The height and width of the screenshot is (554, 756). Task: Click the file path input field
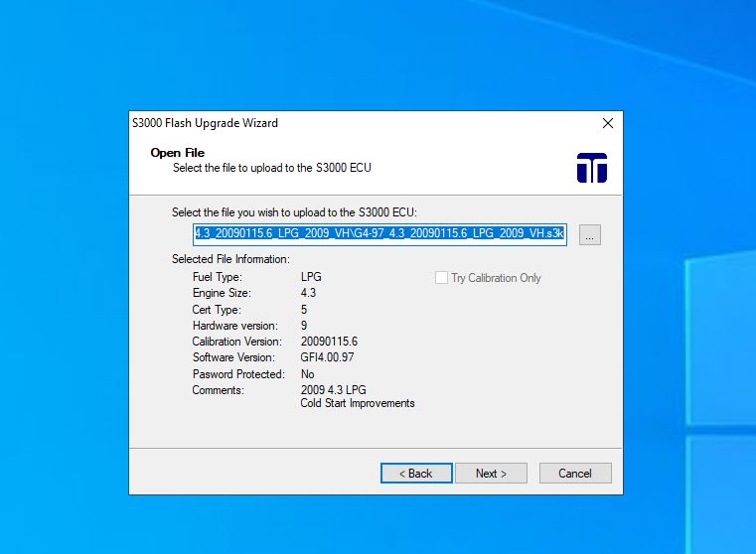point(379,234)
